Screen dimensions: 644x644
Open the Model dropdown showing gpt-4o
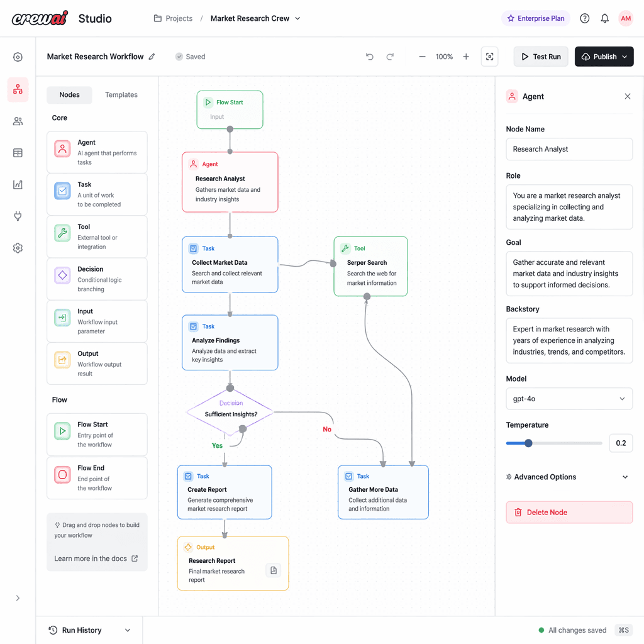click(x=569, y=399)
